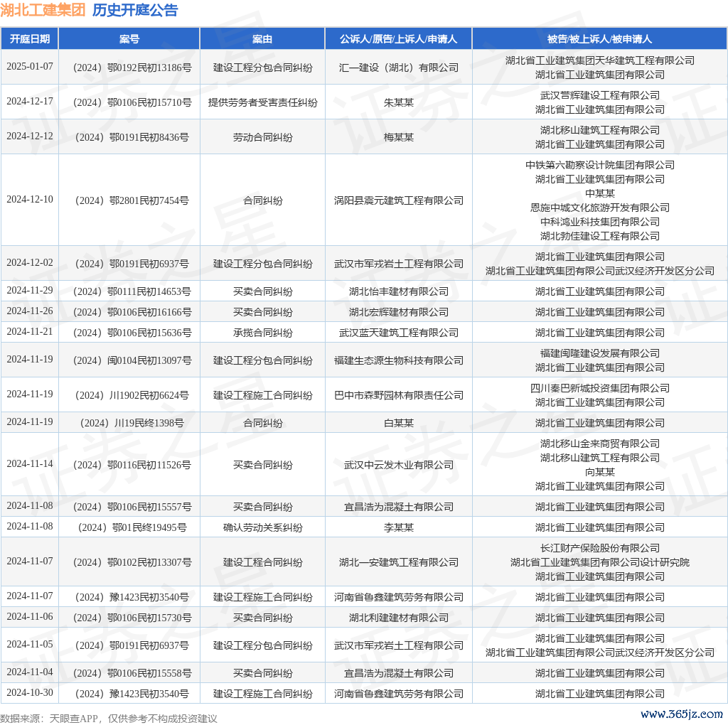Select defendant 武汉营辉建设工程有限公司
The width and height of the screenshot is (728, 725).
click(x=600, y=96)
